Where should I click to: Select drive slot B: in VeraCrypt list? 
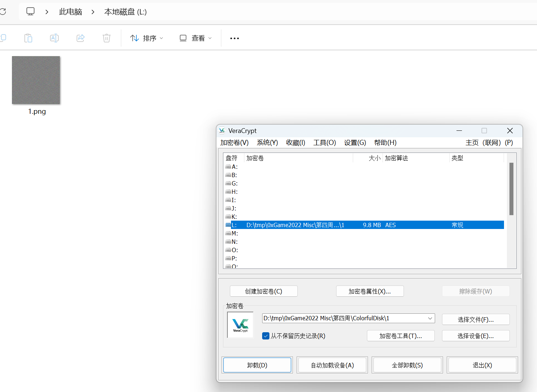(x=231, y=175)
